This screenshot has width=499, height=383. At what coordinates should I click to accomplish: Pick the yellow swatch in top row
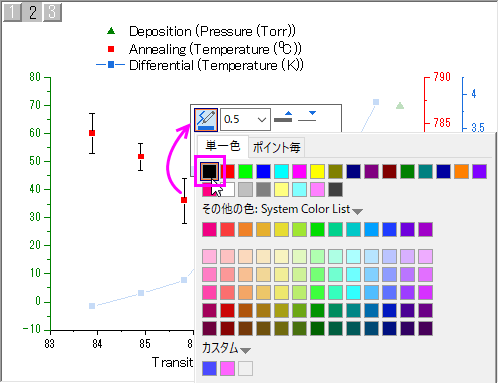tap(317, 171)
